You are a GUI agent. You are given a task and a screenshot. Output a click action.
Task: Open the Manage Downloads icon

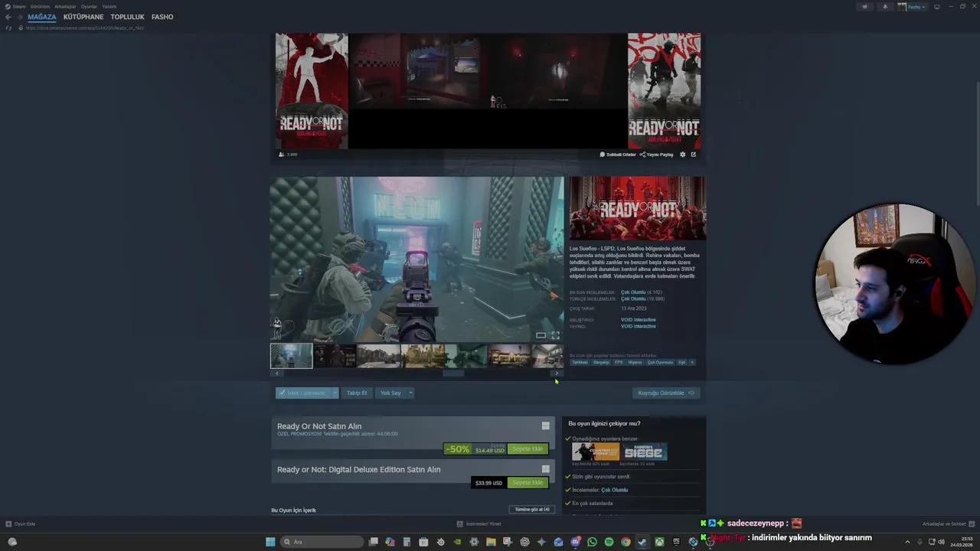click(459, 524)
